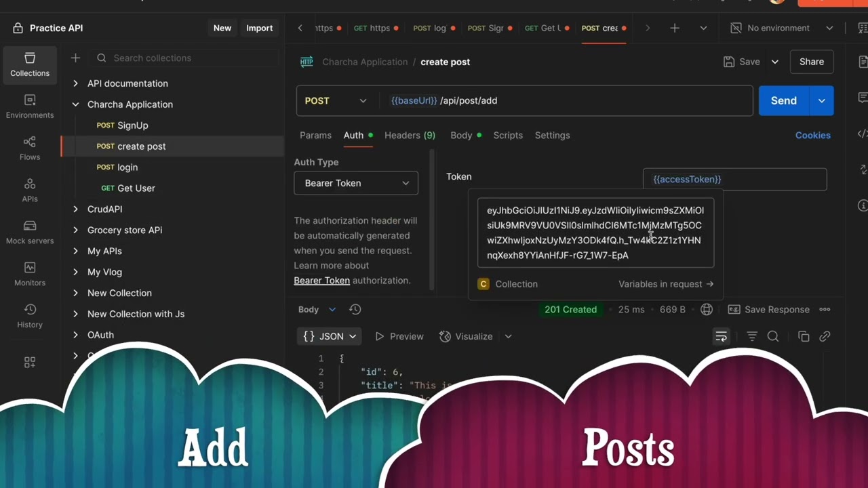The width and height of the screenshot is (868, 488).
Task: Copy the response with the copy icon
Action: tap(804, 336)
